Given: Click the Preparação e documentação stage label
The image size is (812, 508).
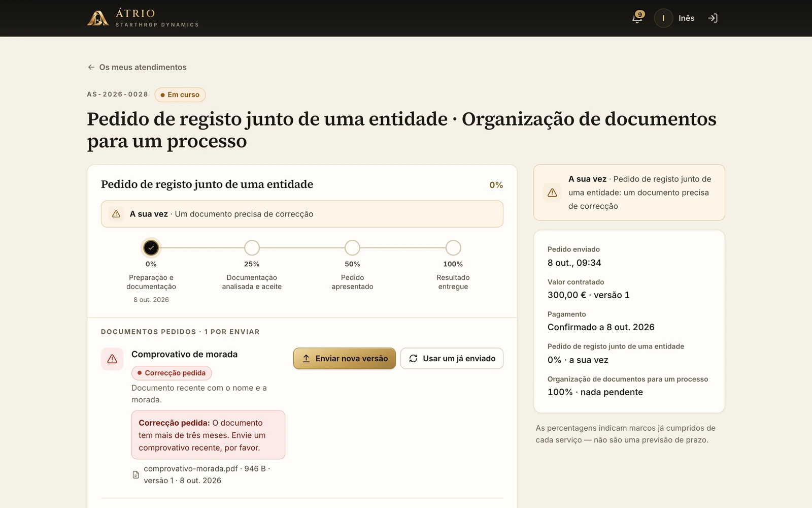Looking at the screenshot, I should point(151,282).
